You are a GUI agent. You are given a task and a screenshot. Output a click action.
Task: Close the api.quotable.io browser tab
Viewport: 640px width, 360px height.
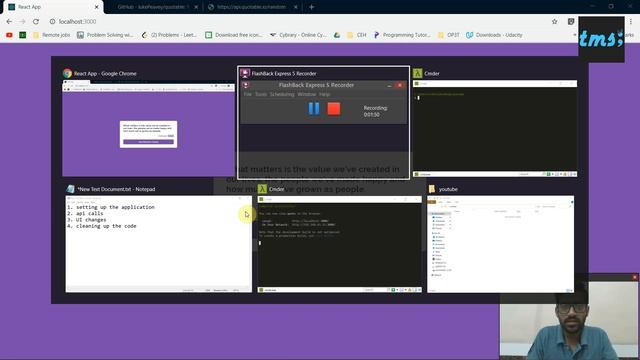[x=296, y=7]
